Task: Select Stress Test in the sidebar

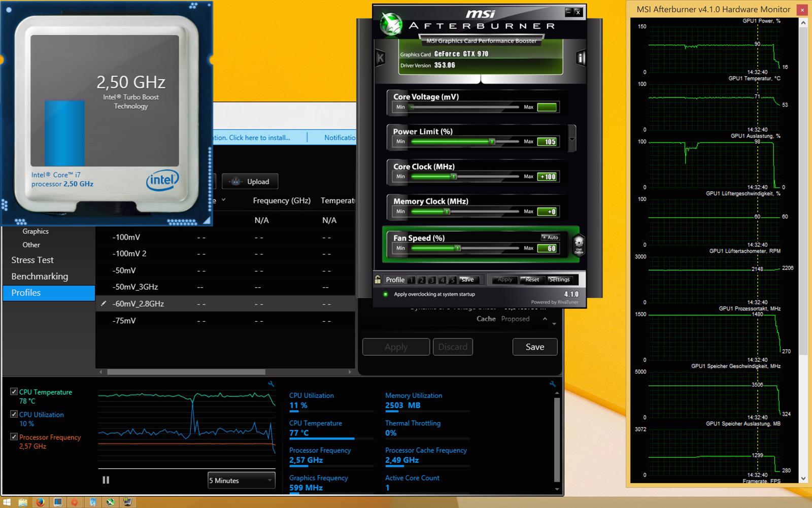Action: [32, 260]
